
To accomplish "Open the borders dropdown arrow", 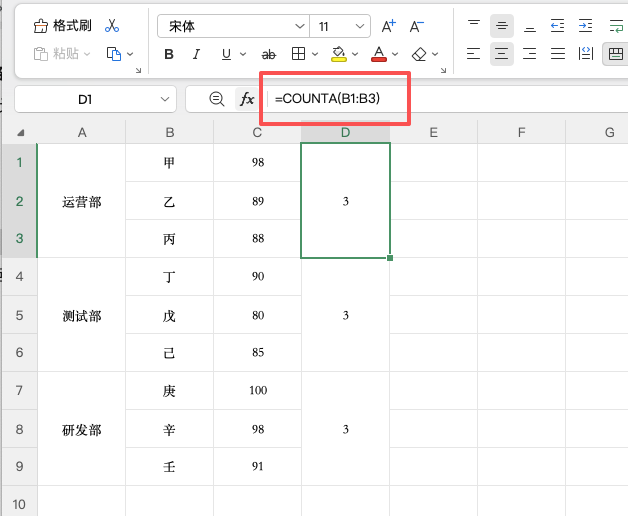I will coord(315,54).
